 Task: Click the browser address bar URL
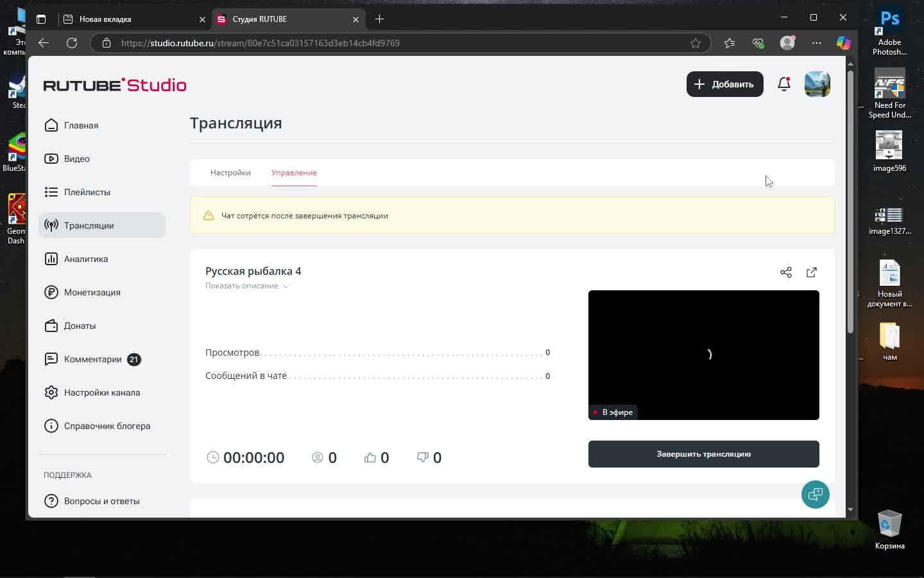[261, 43]
